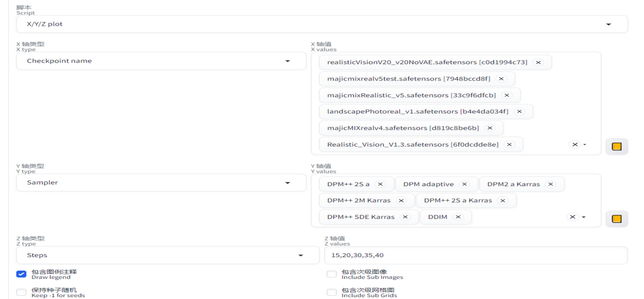Open the Script dropdown showing X/Y/Z plot
This screenshot has width=644, height=299.
(322, 24)
